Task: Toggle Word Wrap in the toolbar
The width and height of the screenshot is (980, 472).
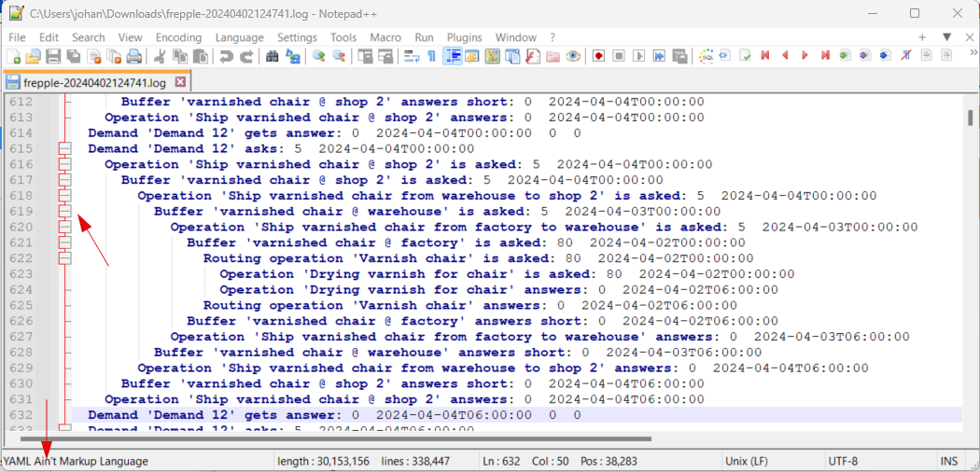Action: click(x=411, y=57)
